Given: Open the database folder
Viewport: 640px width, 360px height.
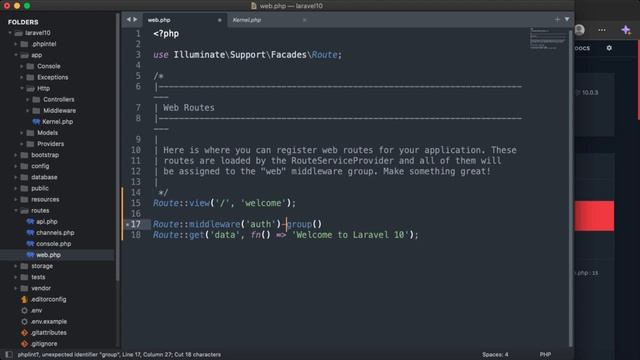Looking at the screenshot, I should (44, 177).
